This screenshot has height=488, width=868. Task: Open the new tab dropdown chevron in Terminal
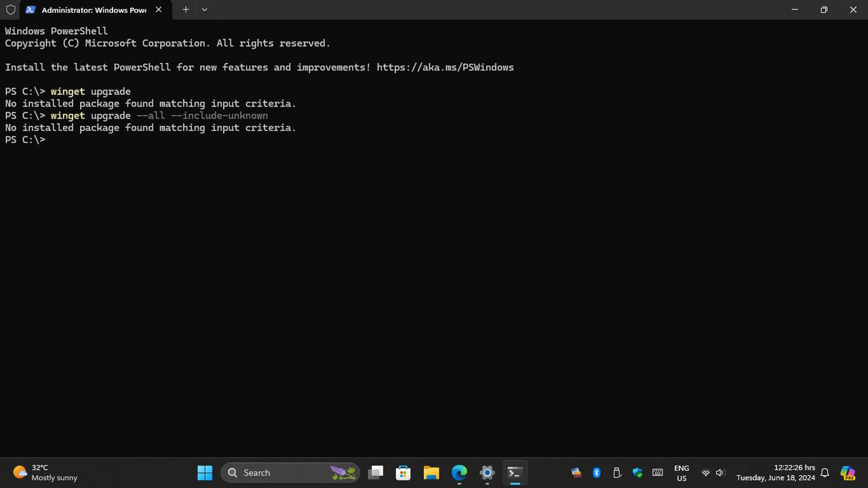point(204,9)
